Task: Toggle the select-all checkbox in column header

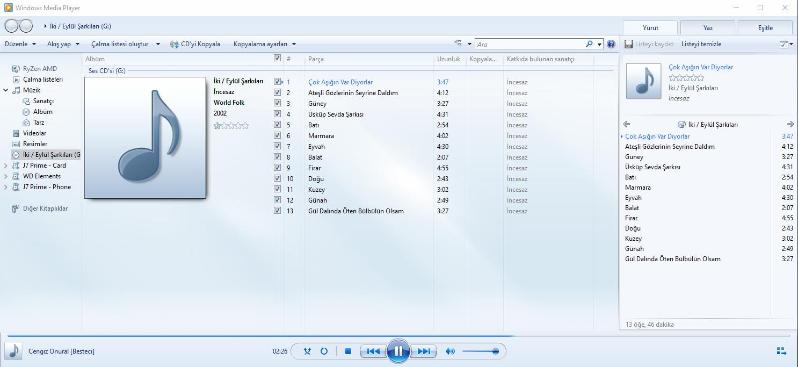Action: [277, 58]
